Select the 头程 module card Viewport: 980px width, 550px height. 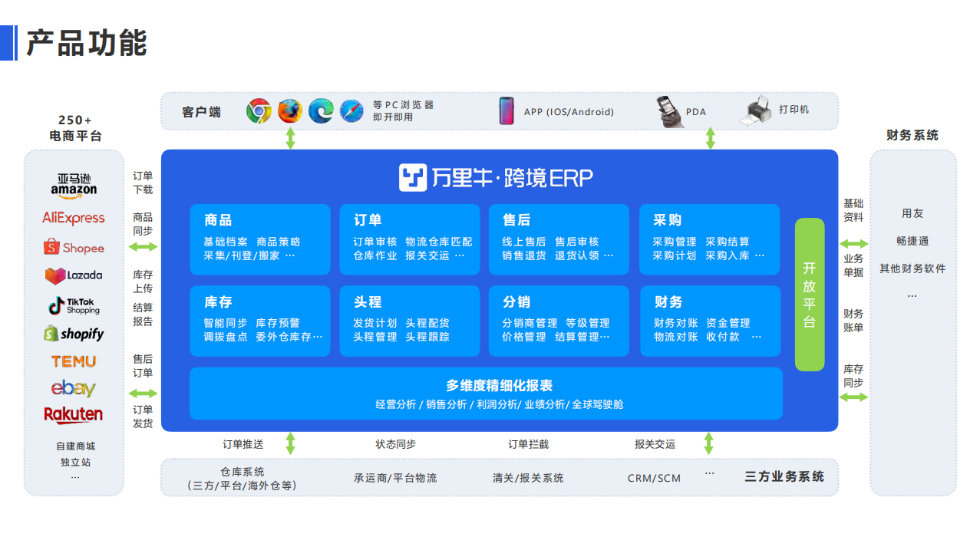coord(410,321)
